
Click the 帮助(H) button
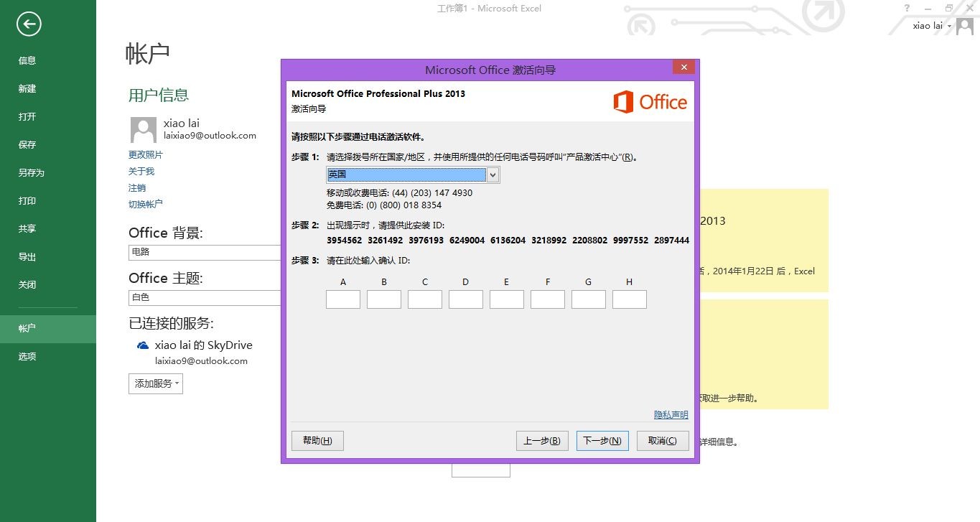click(x=317, y=441)
